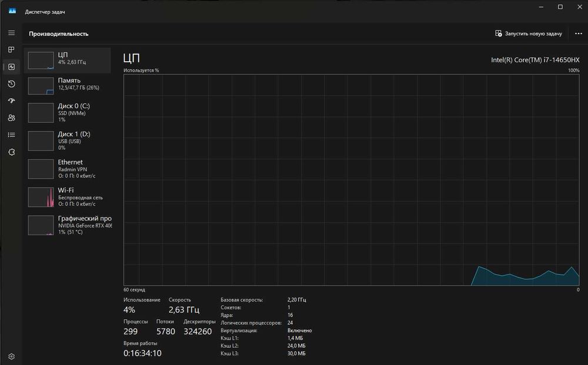Click the 'Диспетчер задач' window title
588x365 pixels.
[x=45, y=12]
